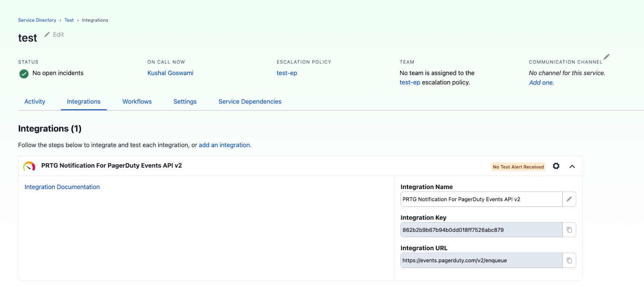Screen dimensions: 644x288
Task: Open the Test breadcrumb link
Action: click(69, 20)
